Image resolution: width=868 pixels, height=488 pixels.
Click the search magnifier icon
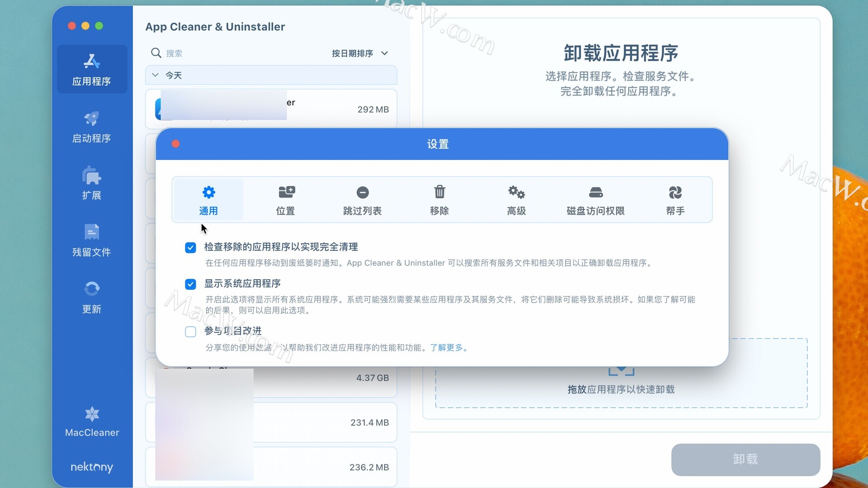point(156,53)
